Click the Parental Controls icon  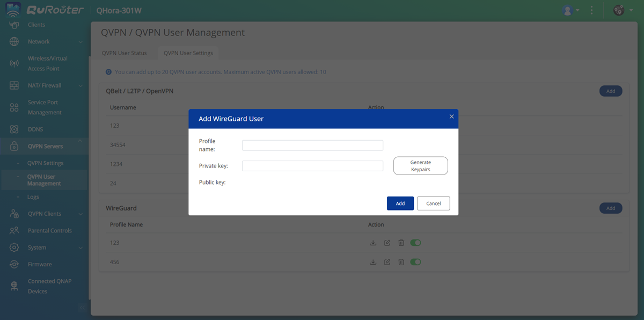coord(14,231)
